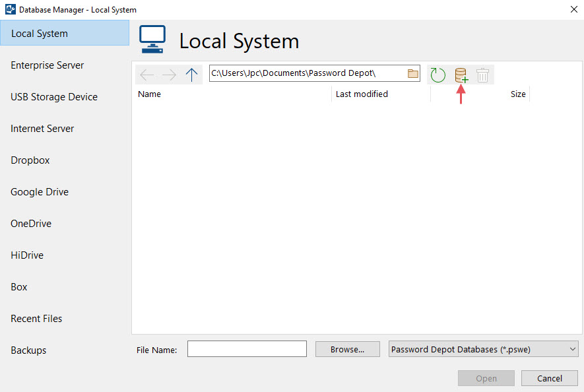Create a new database

[x=461, y=75]
